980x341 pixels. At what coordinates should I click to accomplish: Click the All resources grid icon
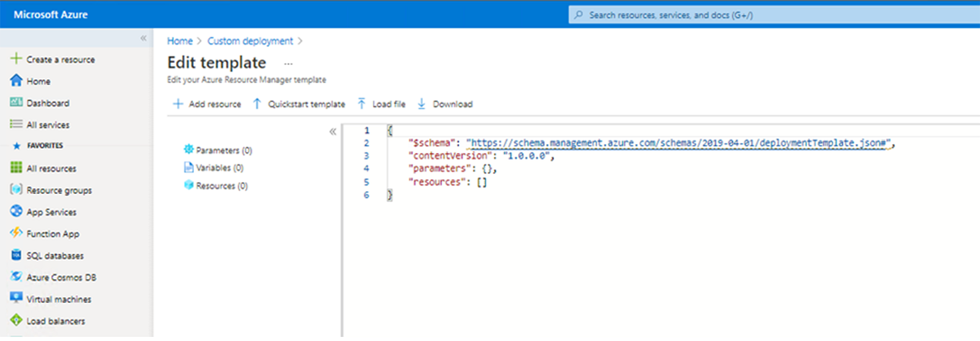click(x=16, y=168)
